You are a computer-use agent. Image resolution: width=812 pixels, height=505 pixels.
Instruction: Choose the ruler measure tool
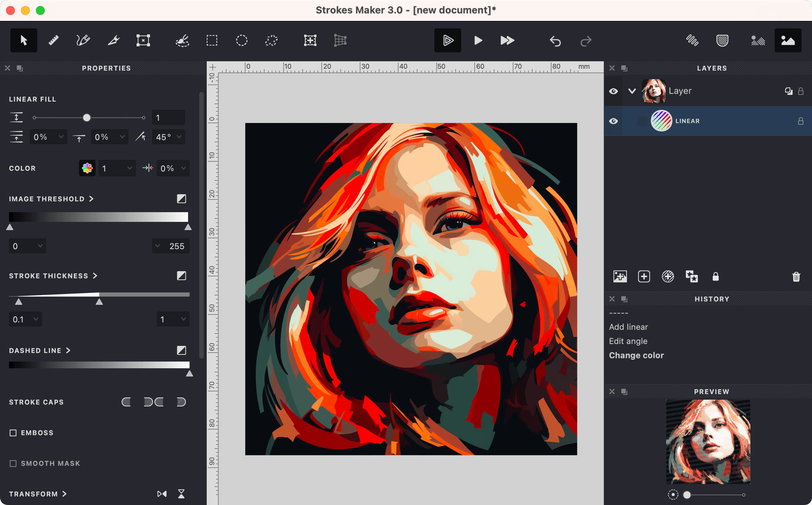54,40
